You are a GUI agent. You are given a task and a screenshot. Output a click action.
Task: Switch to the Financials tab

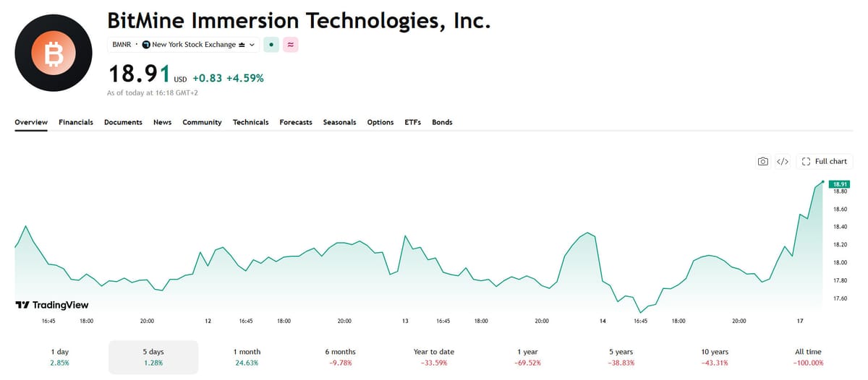[x=76, y=122]
